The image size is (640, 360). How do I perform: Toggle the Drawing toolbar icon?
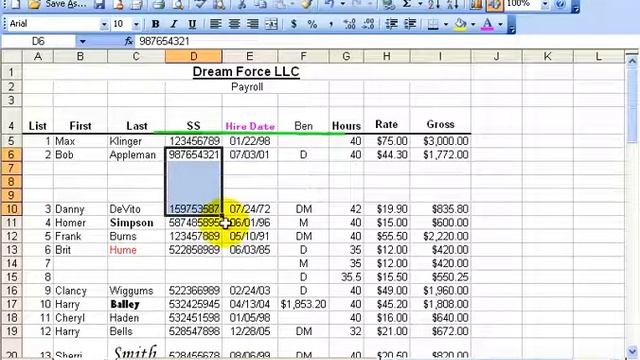point(494,4)
